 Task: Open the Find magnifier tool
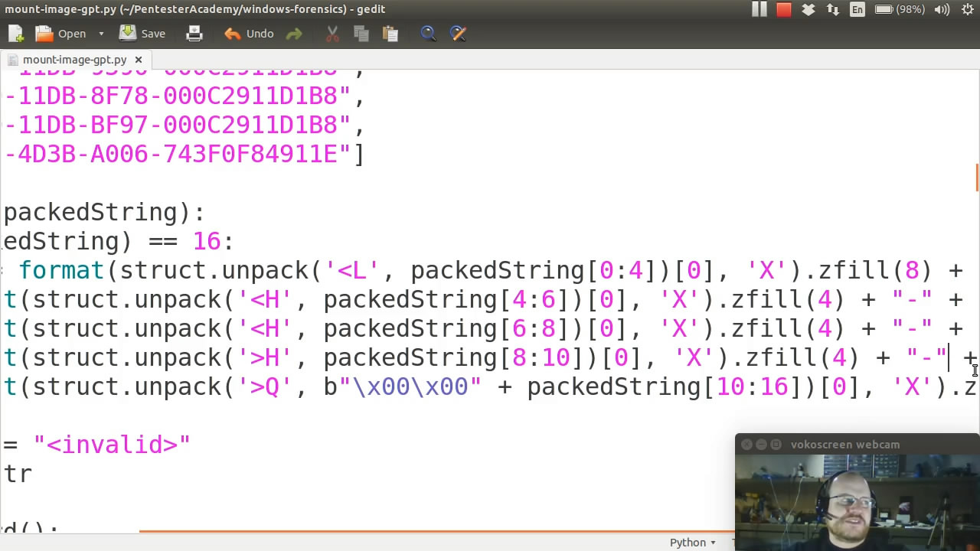click(x=428, y=34)
